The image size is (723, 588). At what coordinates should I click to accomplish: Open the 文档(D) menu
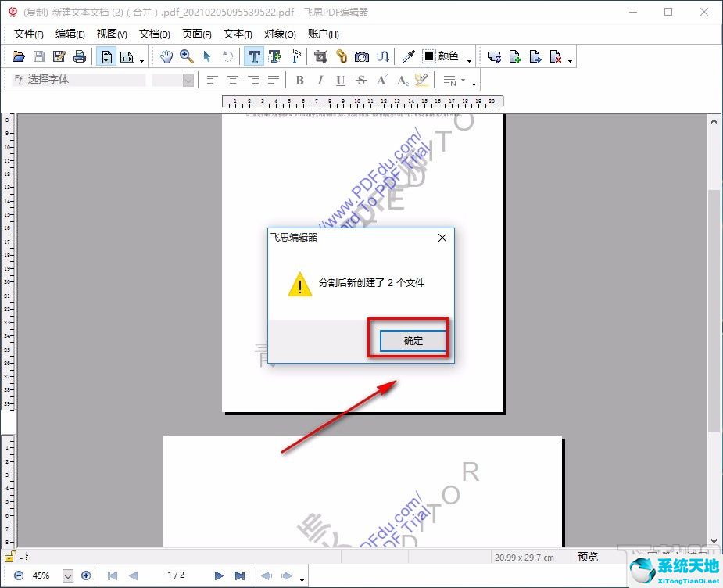155,34
